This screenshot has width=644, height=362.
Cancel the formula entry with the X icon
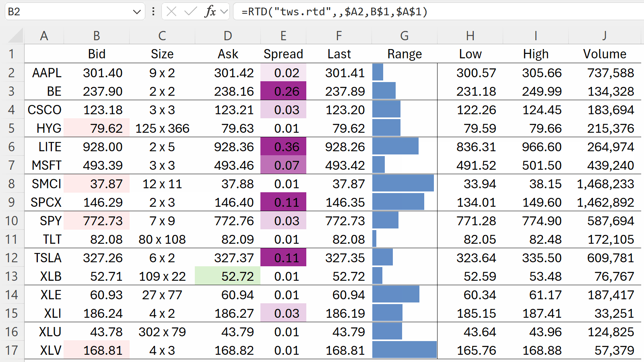coord(171,12)
